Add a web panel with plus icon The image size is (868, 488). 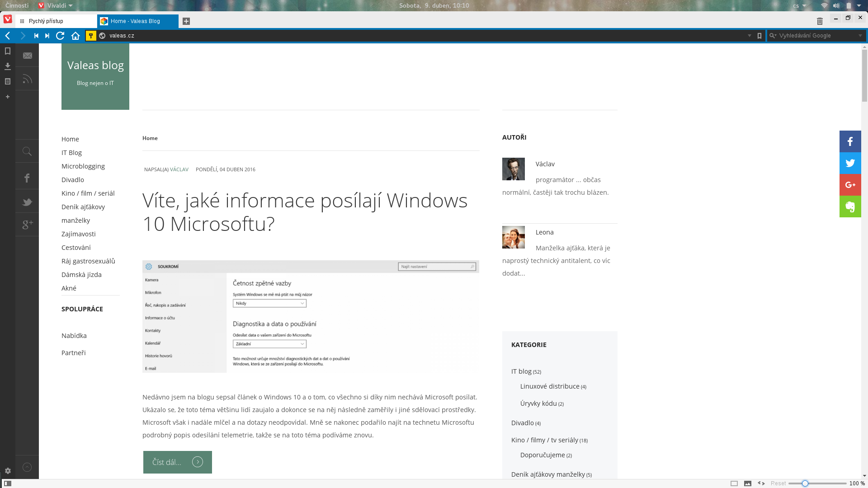point(8,97)
